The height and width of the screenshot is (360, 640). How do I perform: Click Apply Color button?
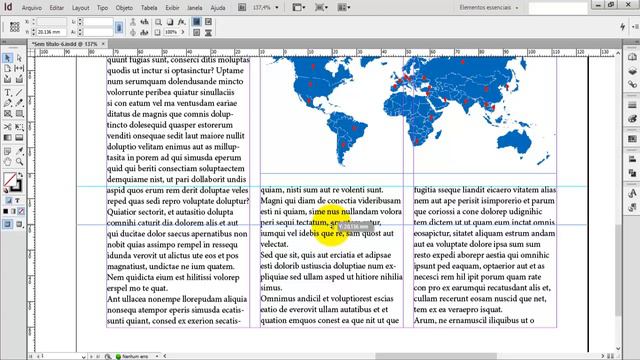click(x=6, y=211)
